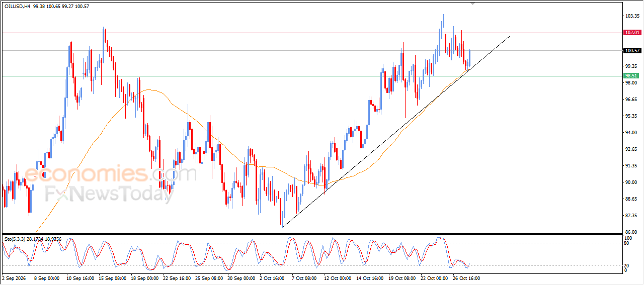Click the 98.00 price axis label
The height and width of the screenshot is (285, 644).
[x=632, y=82]
